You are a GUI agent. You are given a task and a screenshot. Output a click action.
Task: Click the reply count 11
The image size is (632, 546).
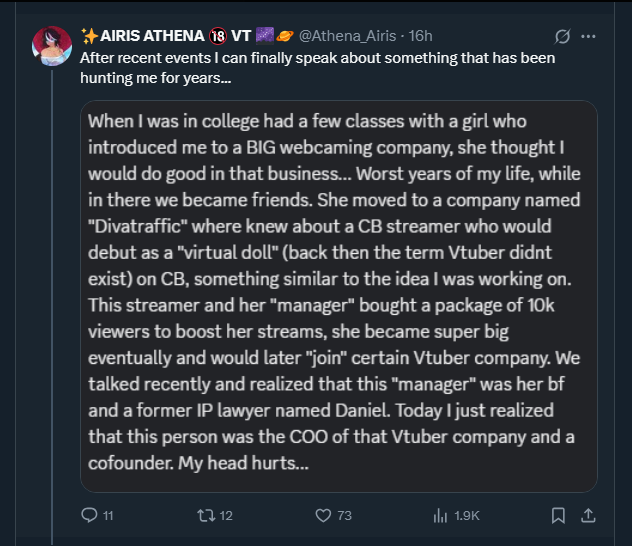(x=108, y=516)
